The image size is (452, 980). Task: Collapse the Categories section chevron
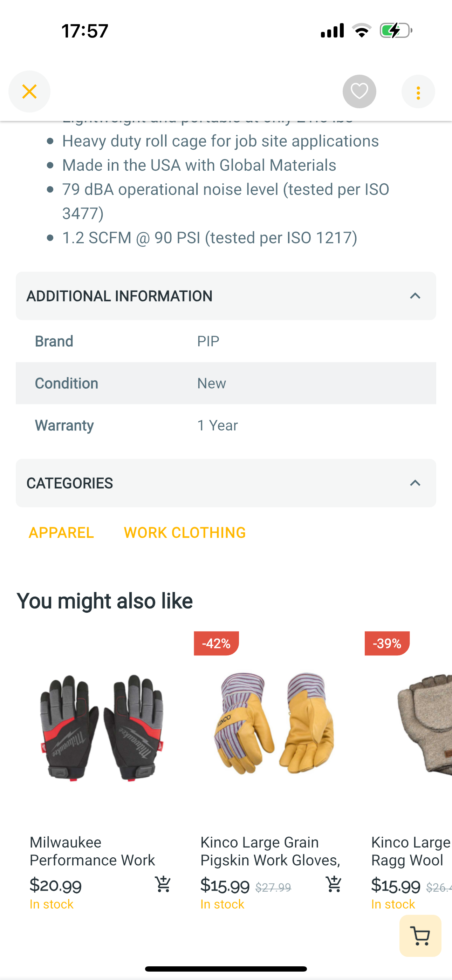[x=415, y=483]
